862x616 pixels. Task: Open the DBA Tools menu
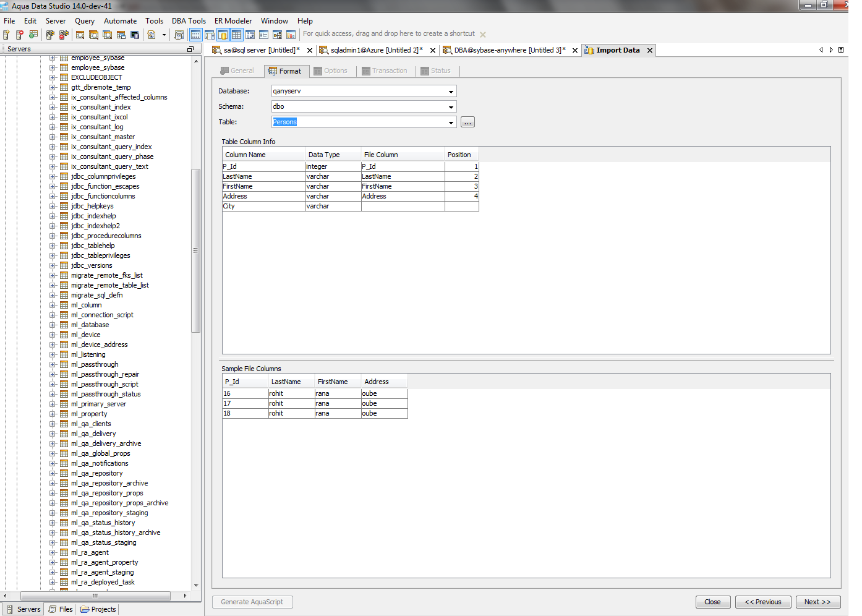(x=189, y=20)
